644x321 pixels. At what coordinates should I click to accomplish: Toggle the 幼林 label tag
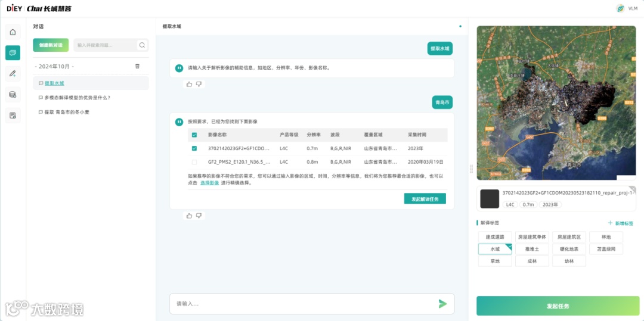pos(569,261)
